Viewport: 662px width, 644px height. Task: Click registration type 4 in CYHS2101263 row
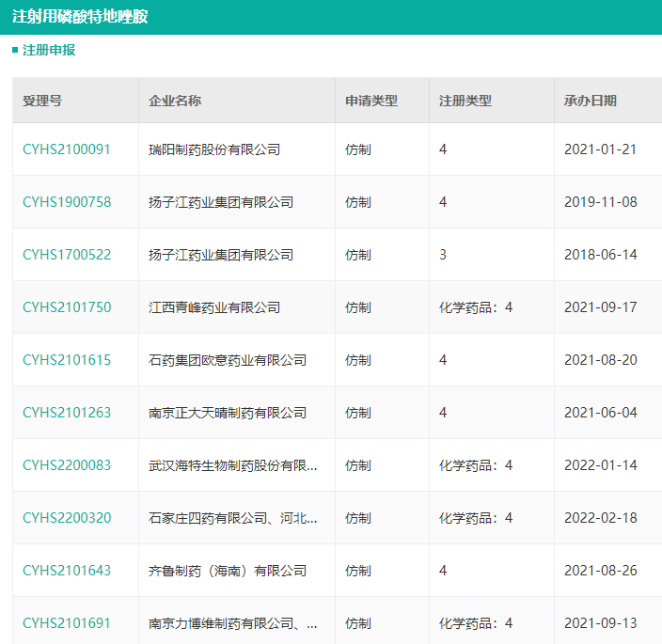point(443,413)
